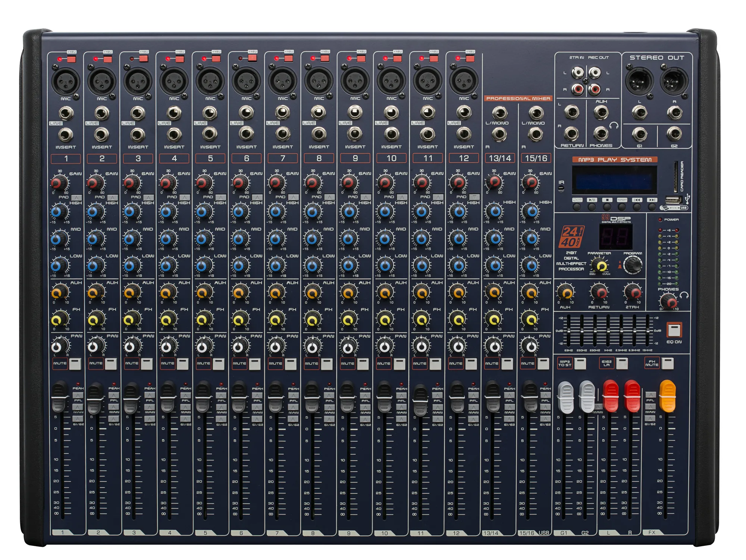Select the channel 2 LINE input jack

click(102, 113)
